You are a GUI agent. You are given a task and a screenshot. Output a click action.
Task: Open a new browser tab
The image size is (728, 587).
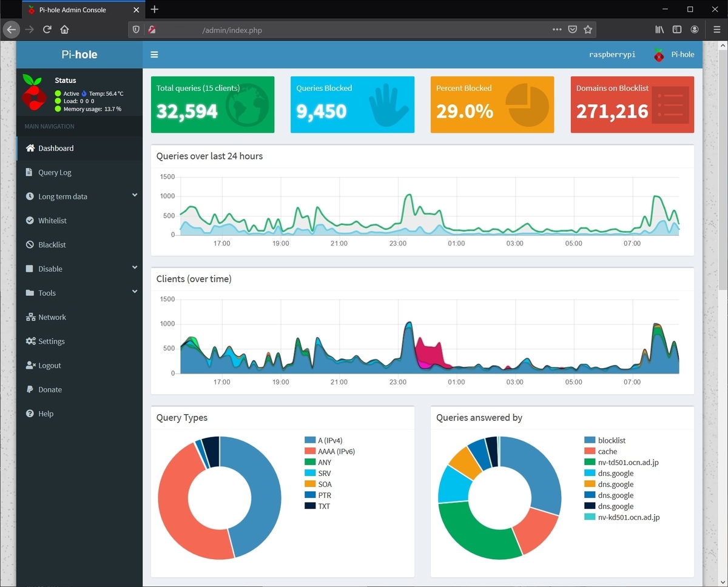(x=155, y=10)
